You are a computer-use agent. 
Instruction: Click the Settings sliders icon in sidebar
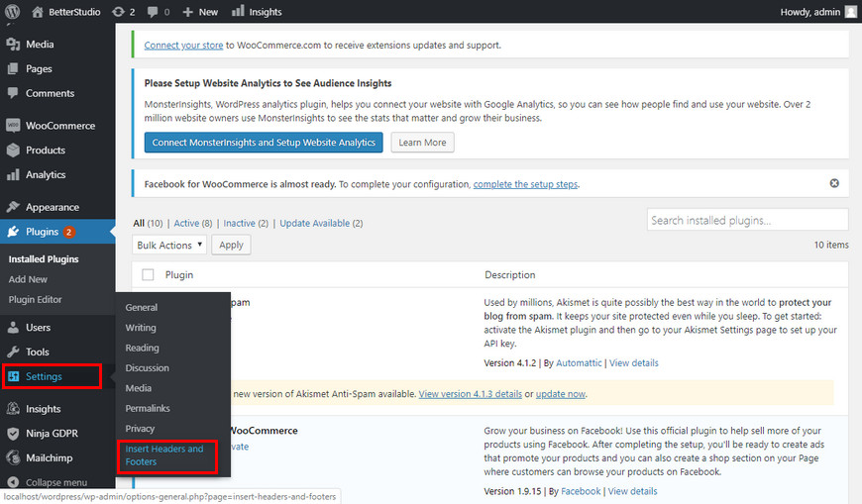click(x=13, y=376)
